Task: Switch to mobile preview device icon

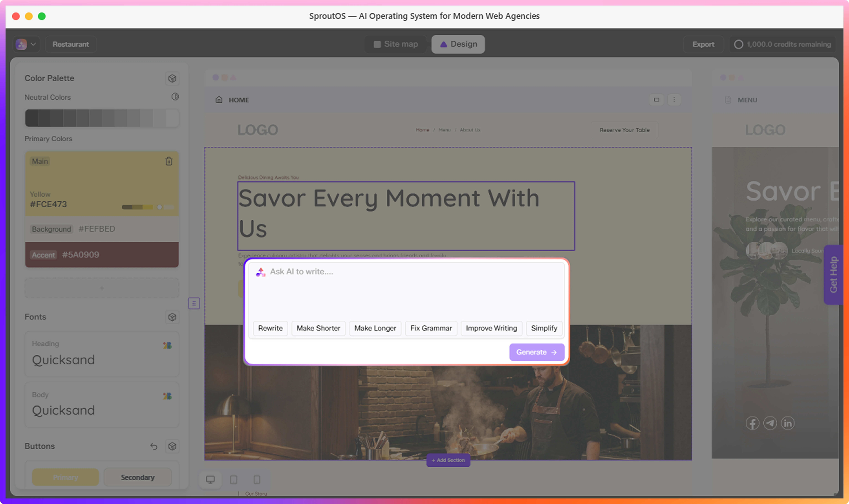Action: (257, 480)
